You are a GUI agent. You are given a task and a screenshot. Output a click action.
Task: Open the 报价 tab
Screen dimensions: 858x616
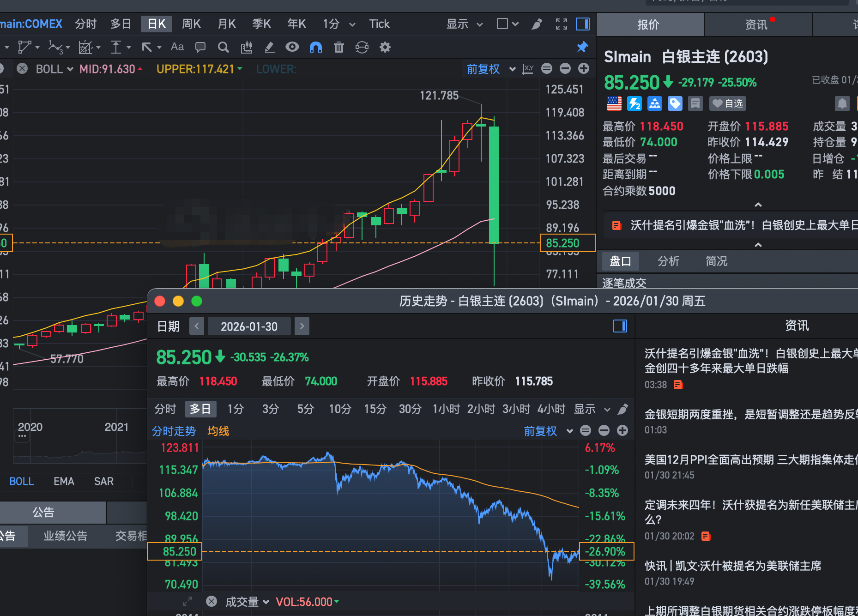pos(650,24)
